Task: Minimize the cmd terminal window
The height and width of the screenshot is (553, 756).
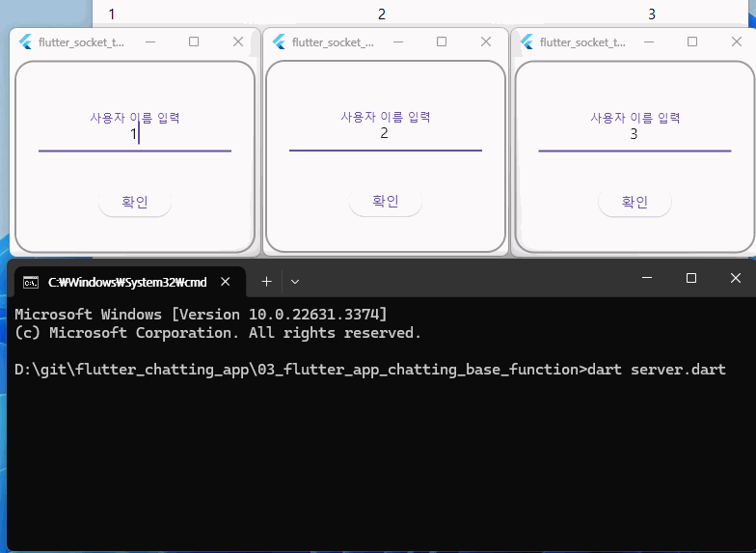Action: [x=647, y=278]
